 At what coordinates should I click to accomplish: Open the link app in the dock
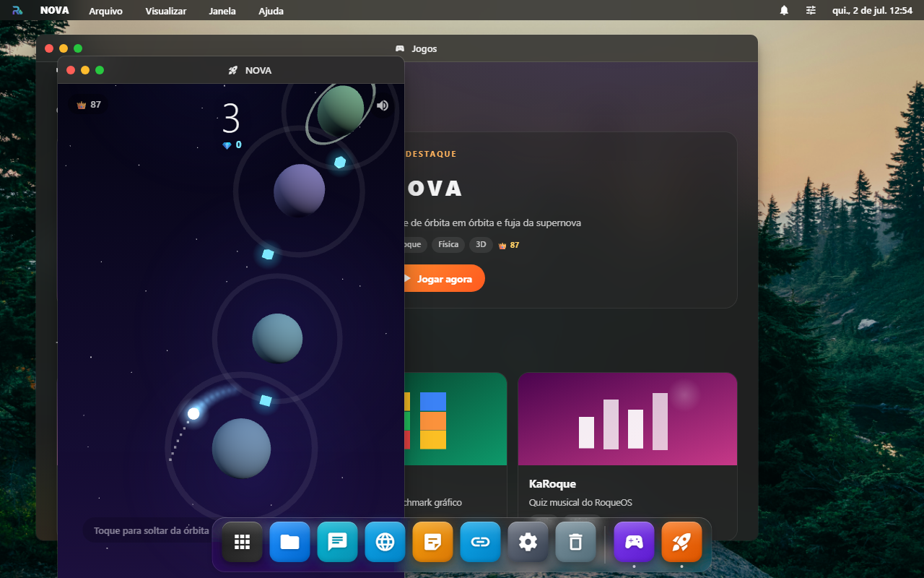(481, 542)
